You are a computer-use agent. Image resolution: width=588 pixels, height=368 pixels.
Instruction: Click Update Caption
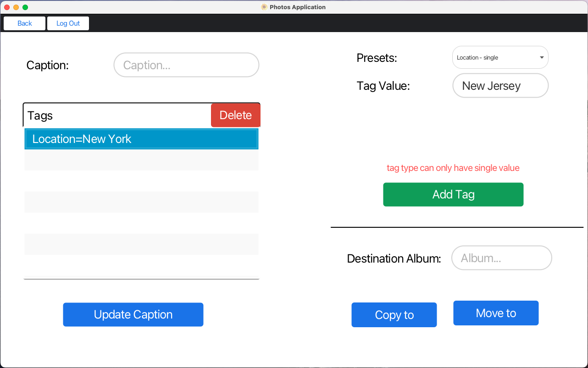click(x=133, y=314)
